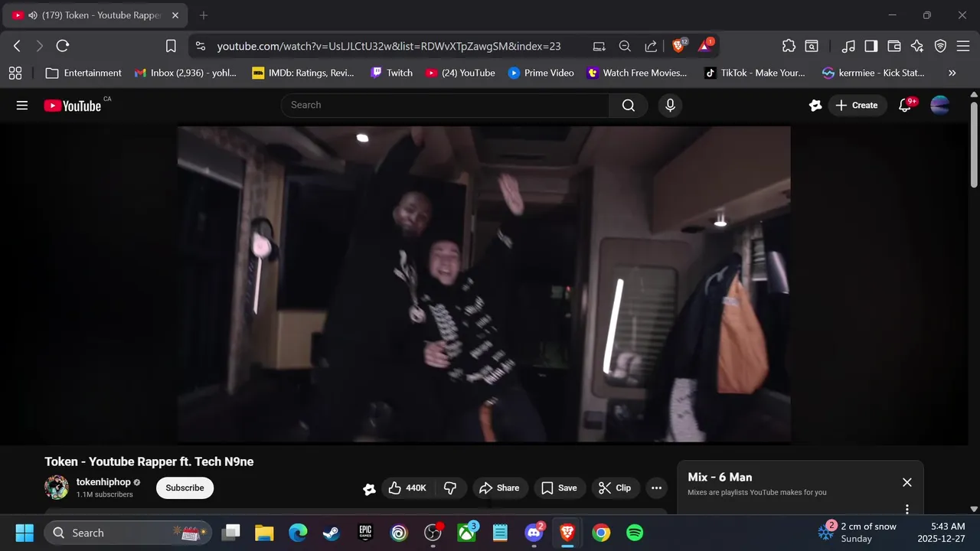Select the Token - Youtube Rapper tab

[96, 15]
